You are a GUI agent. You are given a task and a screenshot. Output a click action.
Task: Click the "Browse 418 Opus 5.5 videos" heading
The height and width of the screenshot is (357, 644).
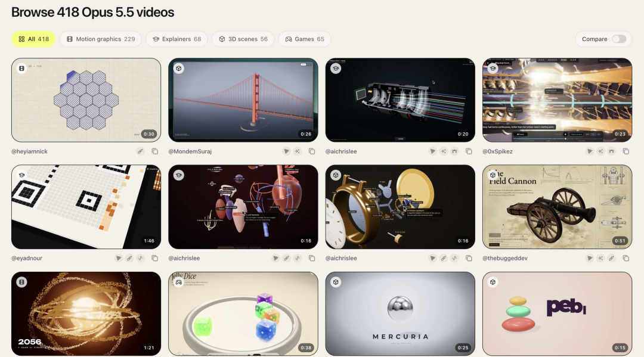[x=93, y=13]
